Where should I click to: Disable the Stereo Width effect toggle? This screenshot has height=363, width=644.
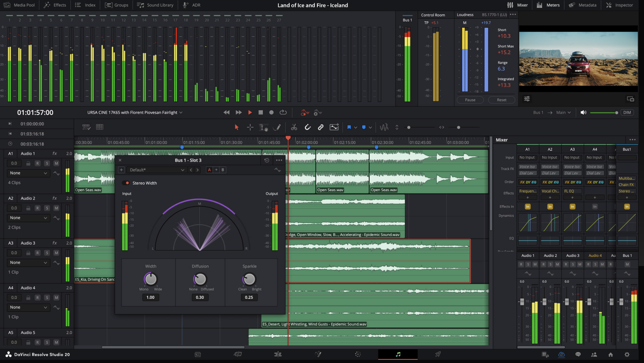pyautogui.click(x=126, y=183)
